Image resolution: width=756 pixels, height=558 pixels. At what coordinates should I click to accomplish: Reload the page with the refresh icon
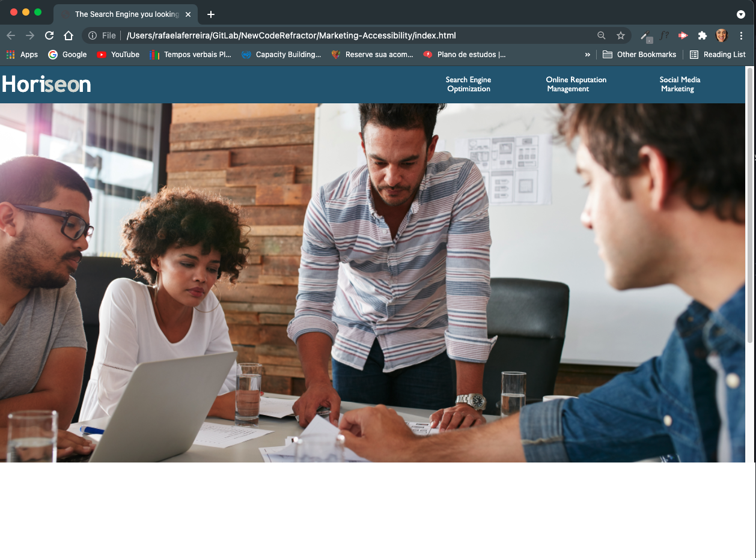pyautogui.click(x=49, y=35)
